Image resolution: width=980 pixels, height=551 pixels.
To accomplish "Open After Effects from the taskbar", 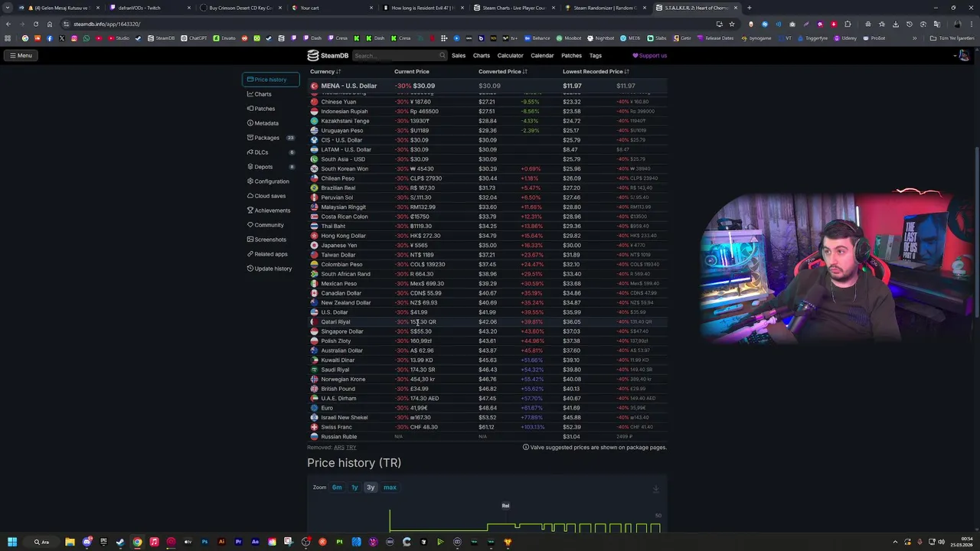I will click(255, 542).
